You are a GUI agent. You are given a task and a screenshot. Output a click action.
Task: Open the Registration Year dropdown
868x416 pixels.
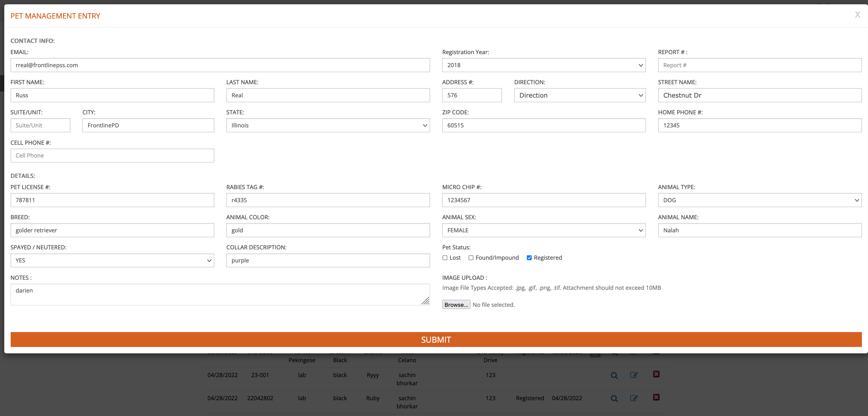pos(544,65)
